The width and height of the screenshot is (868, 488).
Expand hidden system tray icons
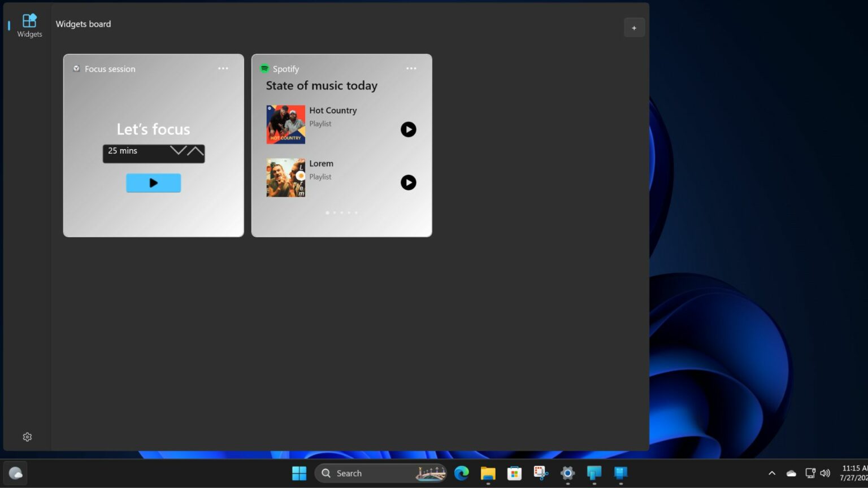click(x=772, y=473)
